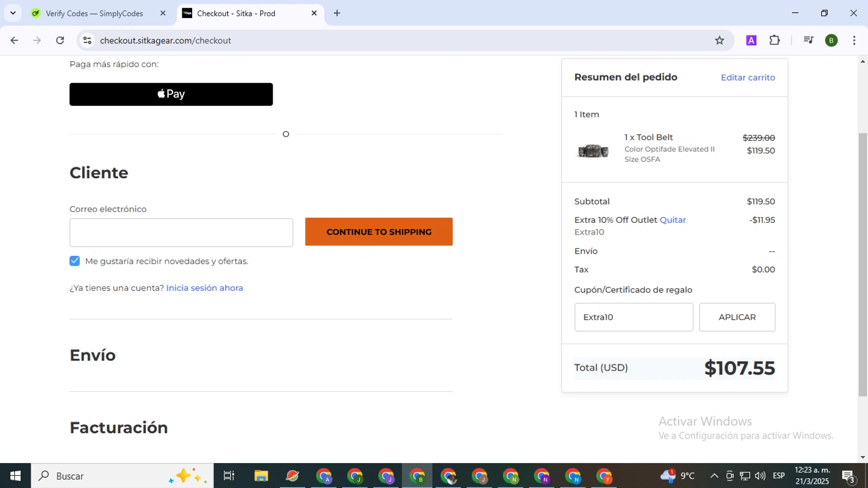This screenshot has height=488, width=868.
Task: Open the notification center icon
Action: click(x=849, y=476)
